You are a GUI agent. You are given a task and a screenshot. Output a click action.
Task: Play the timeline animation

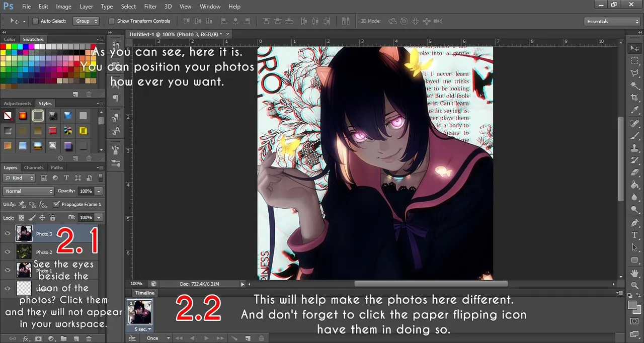(206, 338)
